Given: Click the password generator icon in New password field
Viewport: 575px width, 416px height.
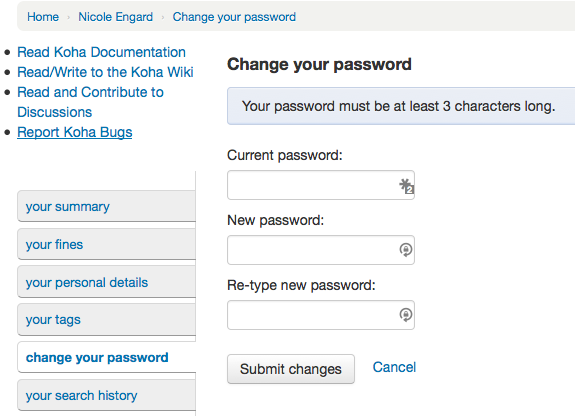Looking at the screenshot, I should [x=406, y=250].
